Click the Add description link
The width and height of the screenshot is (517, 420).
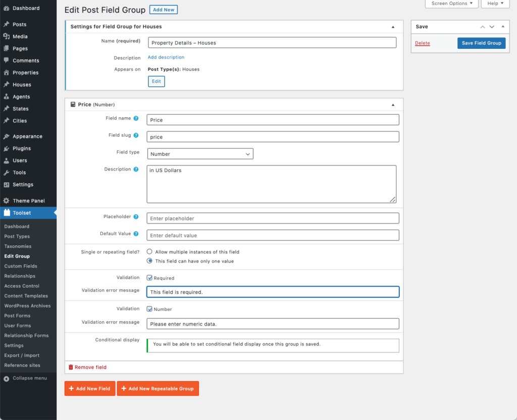pyautogui.click(x=166, y=58)
